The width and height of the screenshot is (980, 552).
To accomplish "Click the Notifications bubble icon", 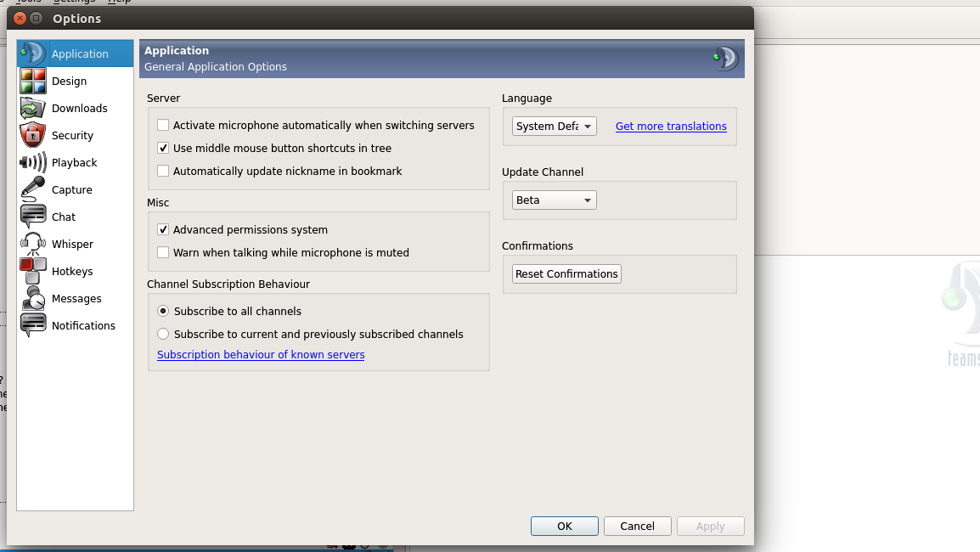I will [x=32, y=326].
